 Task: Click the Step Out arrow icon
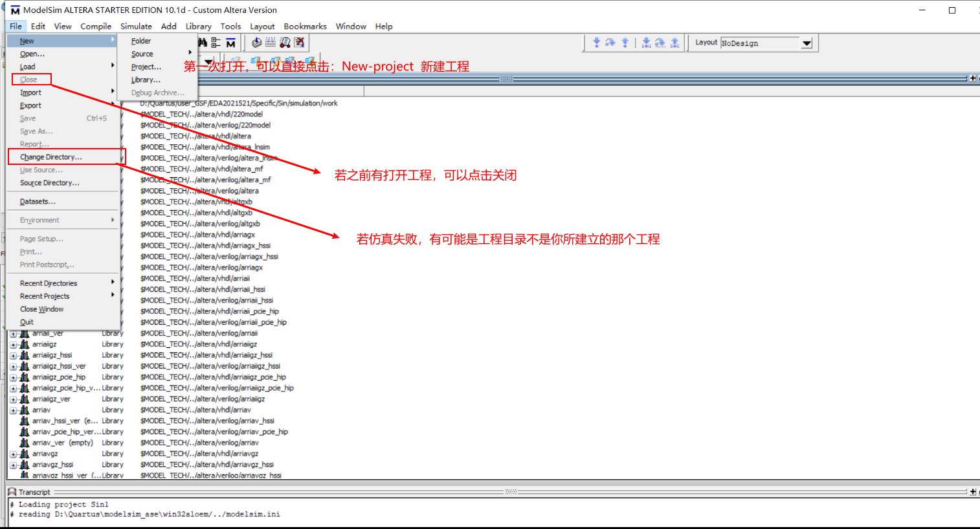pos(625,43)
